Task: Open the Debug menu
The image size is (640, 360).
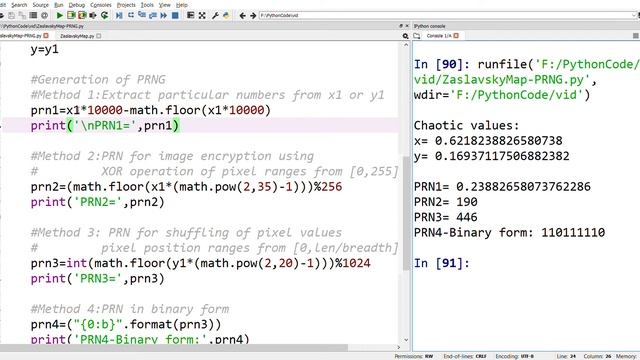Action: click(x=77, y=5)
